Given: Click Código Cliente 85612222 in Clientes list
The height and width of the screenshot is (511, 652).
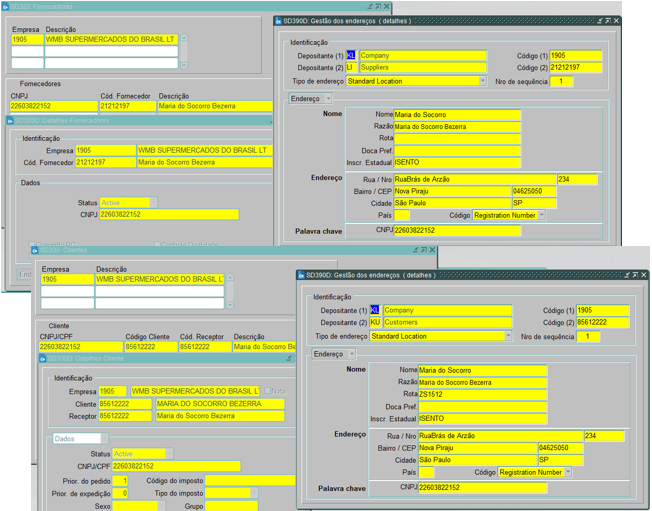Looking at the screenshot, I should (151, 346).
